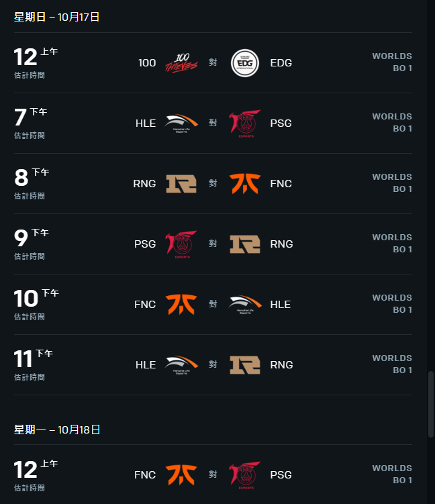Viewport: 435px width, 504px height.
Task: Click the Fnatic logo in 8 PM match
Action: [x=245, y=184]
